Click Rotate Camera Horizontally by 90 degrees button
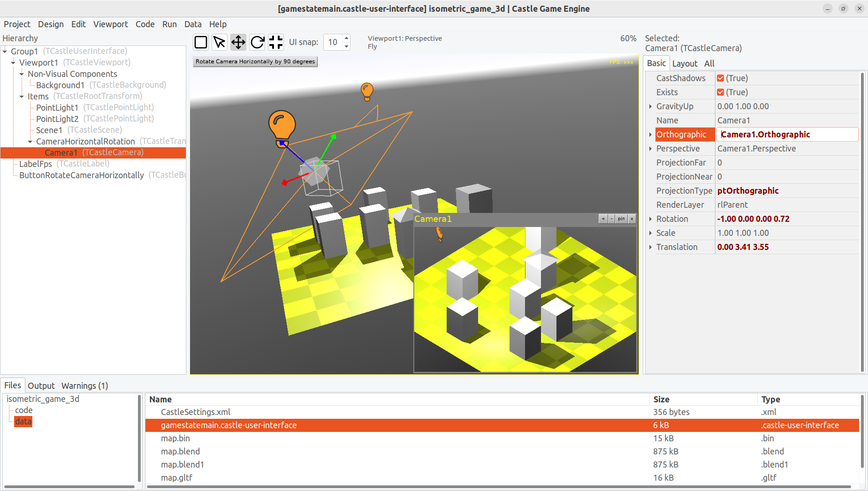The height and width of the screenshot is (491, 868). [x=255, y=61]
